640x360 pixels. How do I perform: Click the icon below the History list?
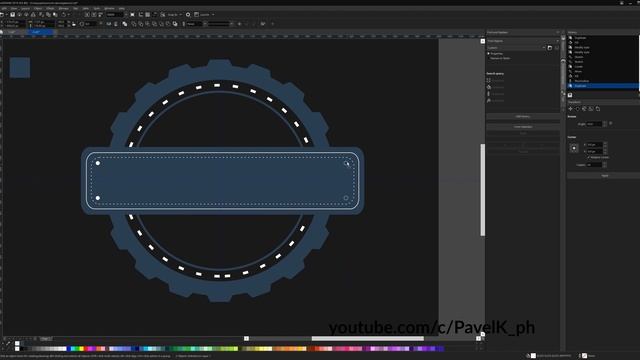click(x=570, y=95)
